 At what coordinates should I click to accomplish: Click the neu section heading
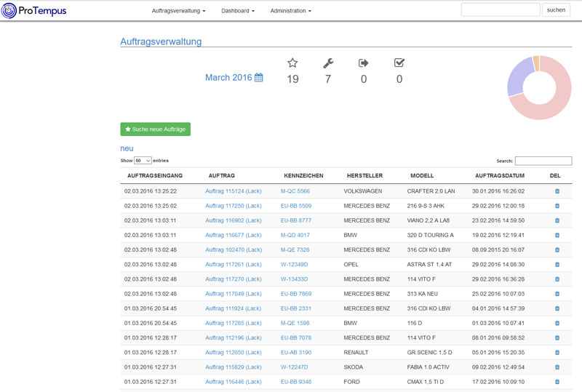127,148
